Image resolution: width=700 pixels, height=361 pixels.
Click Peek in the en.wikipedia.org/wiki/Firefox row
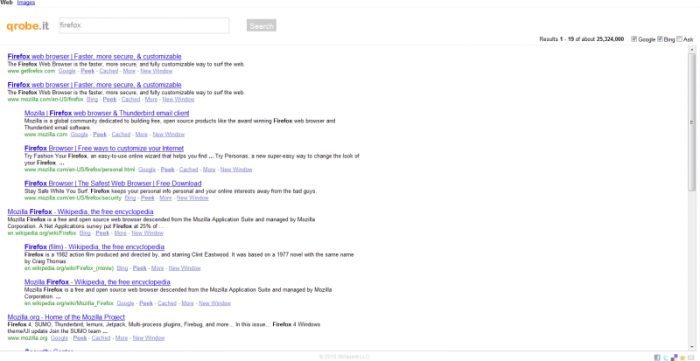[102, 233]
